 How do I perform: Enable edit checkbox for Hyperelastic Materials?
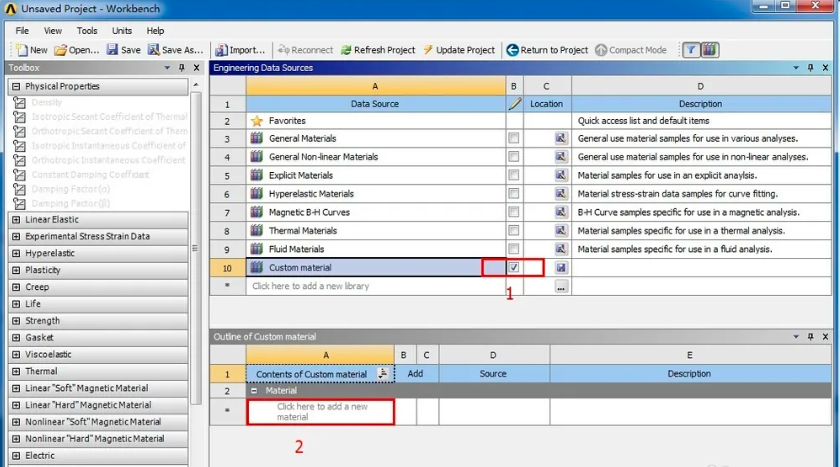pos(514,193)
